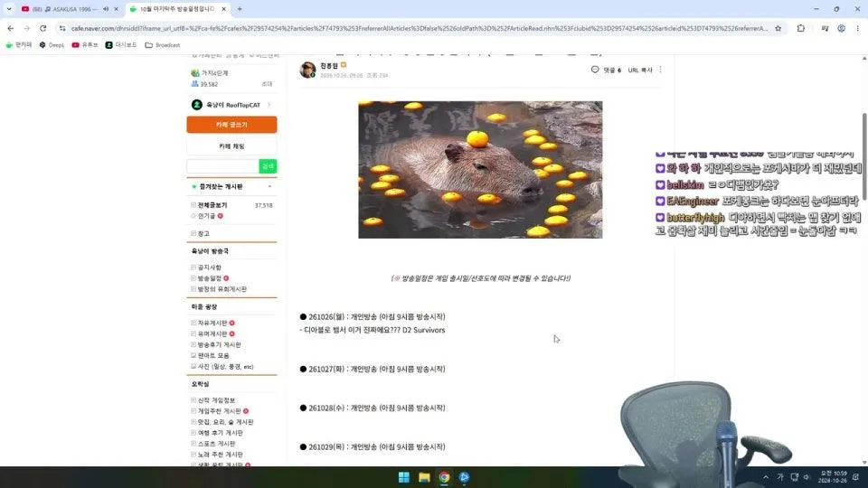Click the capybara with oranges image
Image resolution: width=868 pixels, height=488 pixels.
480,170
